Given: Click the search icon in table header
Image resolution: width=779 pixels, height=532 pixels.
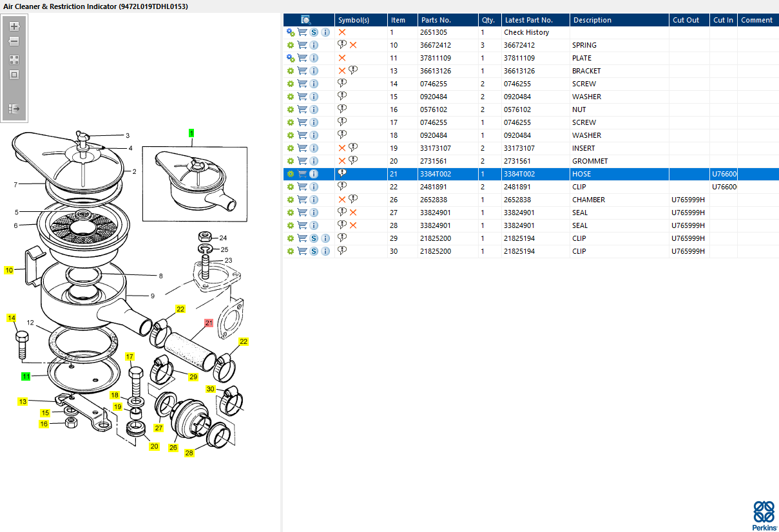Looking at the screenshot, I should point(306,20).
